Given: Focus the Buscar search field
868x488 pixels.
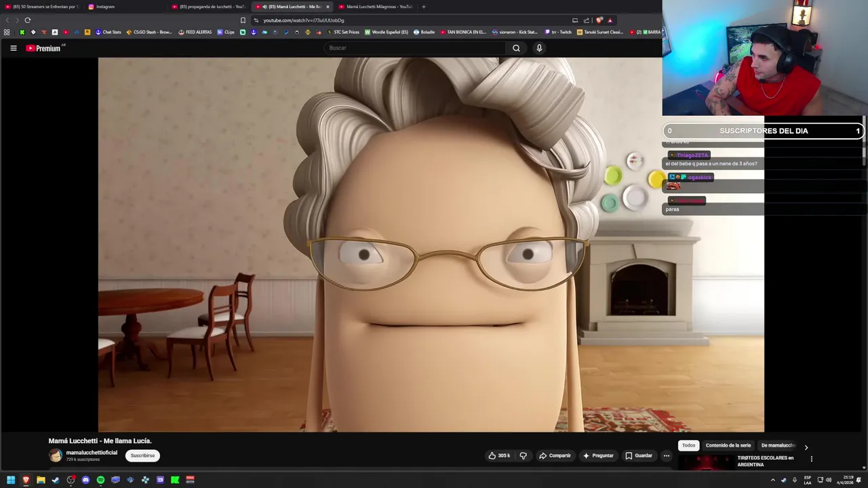Looking at the screenshot, I should tap(415, 48).
